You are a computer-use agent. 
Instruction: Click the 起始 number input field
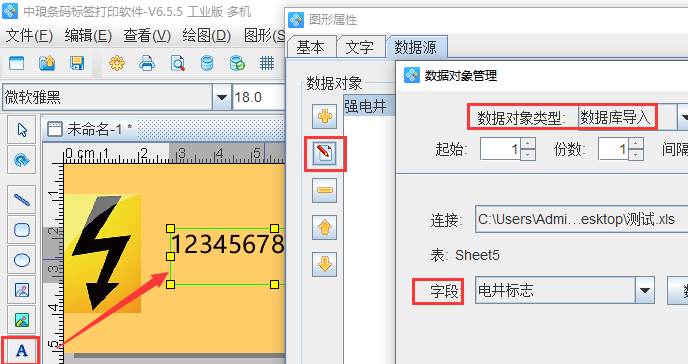point(501,149)
